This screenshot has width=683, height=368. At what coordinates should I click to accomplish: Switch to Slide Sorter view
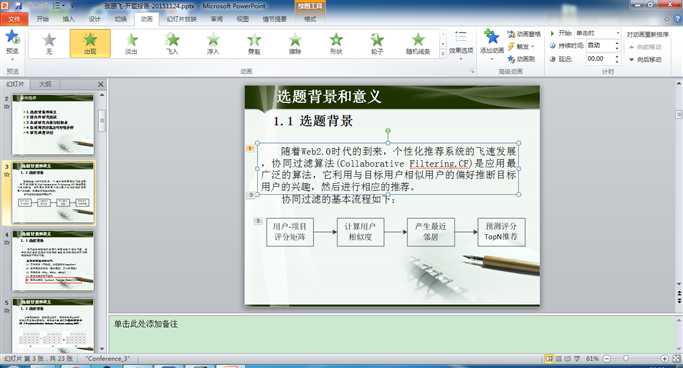coord(559,358)
